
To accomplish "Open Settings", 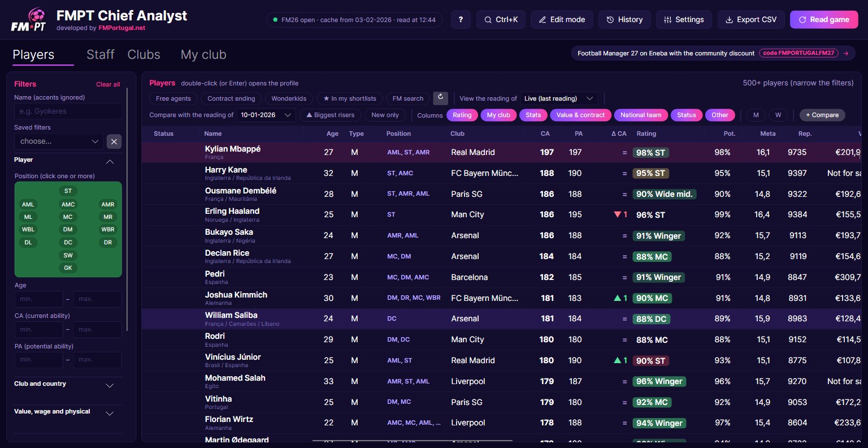I will 684,20.
